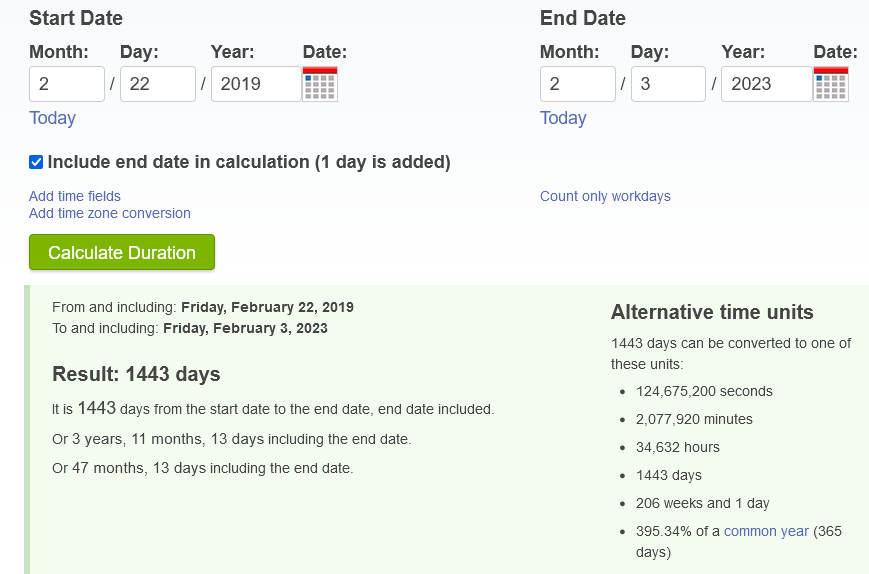Click the Start Date Day field
Screen dimensions: 869x574
coord(158,84)
